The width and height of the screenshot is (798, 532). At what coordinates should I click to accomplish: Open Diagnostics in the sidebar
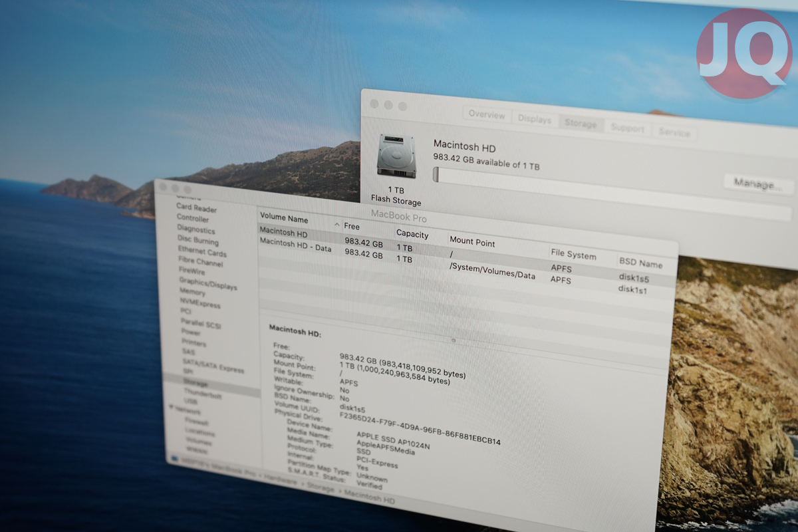pyautogui.click(x=196, y=229)
